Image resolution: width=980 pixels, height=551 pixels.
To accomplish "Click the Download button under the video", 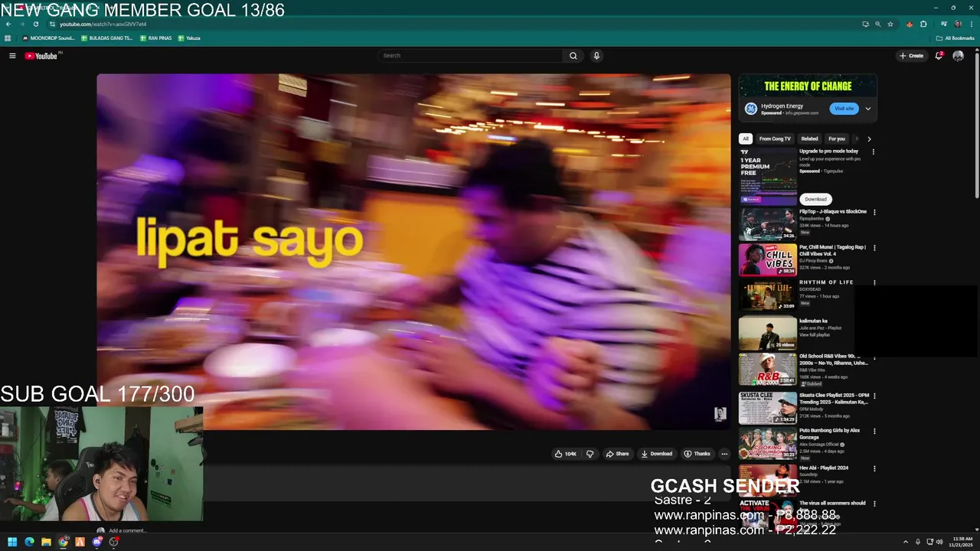I will [x=657, y=454].
